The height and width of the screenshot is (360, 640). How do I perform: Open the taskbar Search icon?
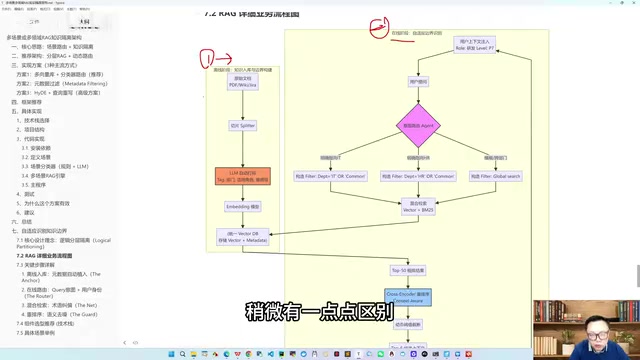(182, 354)
